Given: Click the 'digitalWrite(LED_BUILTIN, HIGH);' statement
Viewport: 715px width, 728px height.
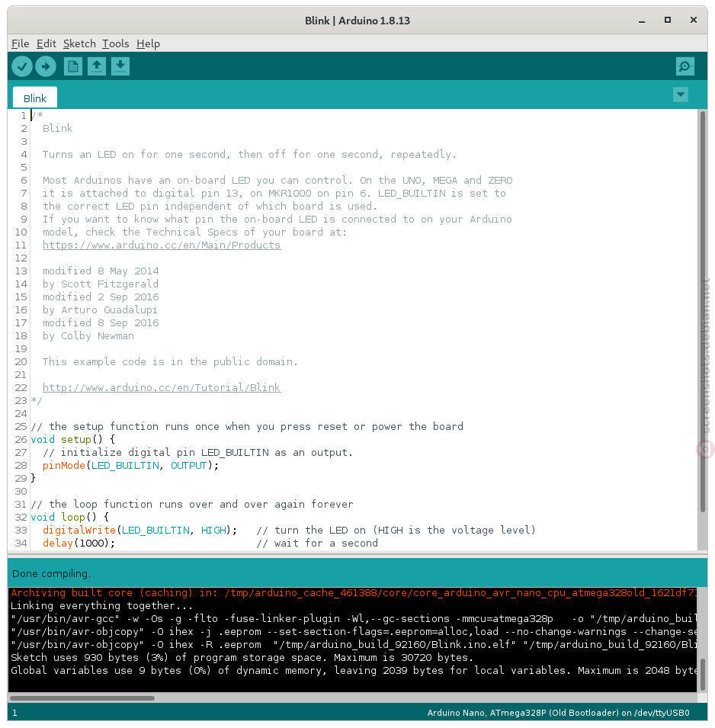Looking at the screenshot, I should click(x=139, y=531).
